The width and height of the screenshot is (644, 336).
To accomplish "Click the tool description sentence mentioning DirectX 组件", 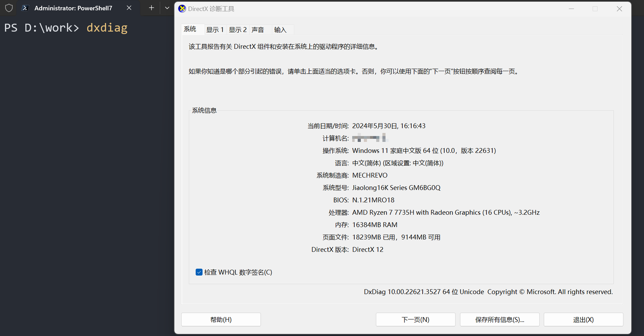I will tap(284, 47).
